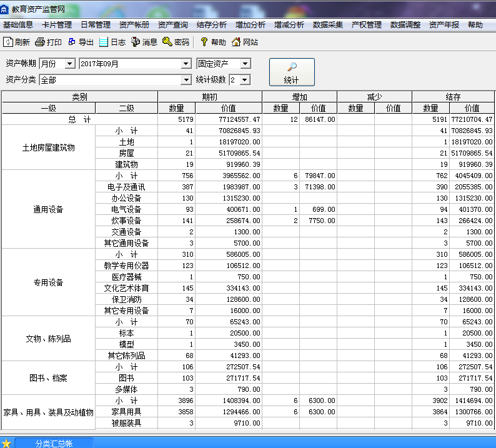Screen dimensions: 496x448
Task: Open the 资产分类 全部 dropdown
Action: (186, 80)
